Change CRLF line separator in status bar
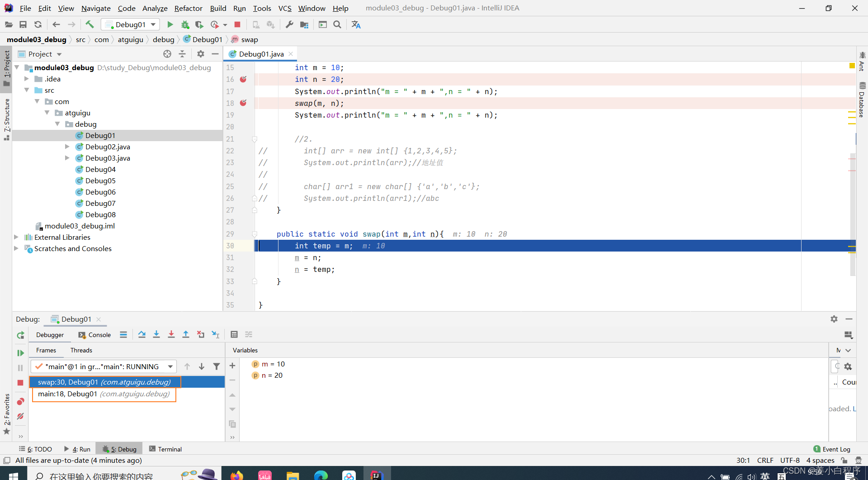 click(x=765, y=460)
